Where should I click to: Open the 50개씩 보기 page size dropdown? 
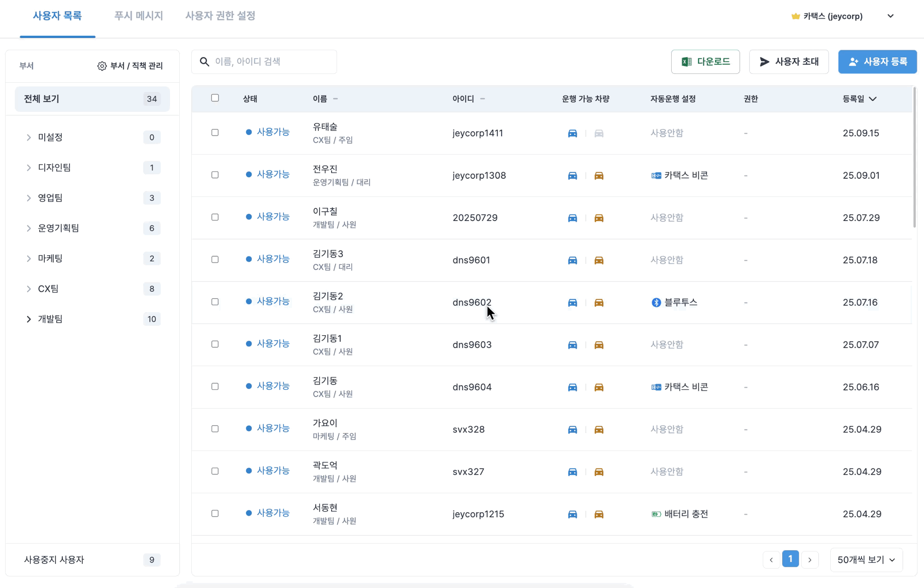pyautogui.click(x=866, y=560)
